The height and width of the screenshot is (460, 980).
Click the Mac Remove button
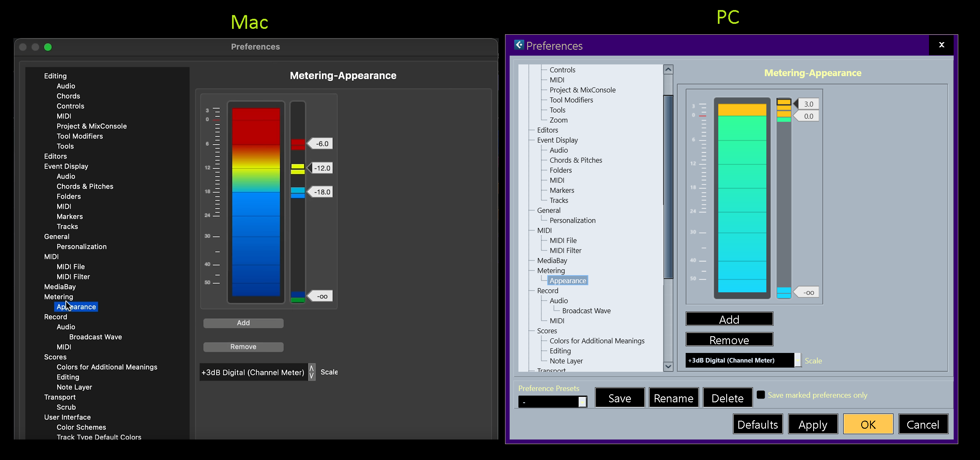(x=243, y=347)
